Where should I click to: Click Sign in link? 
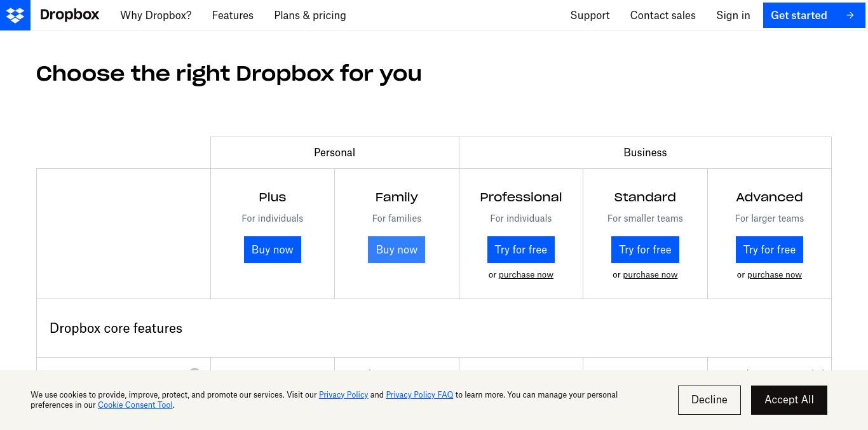[733, 15]
